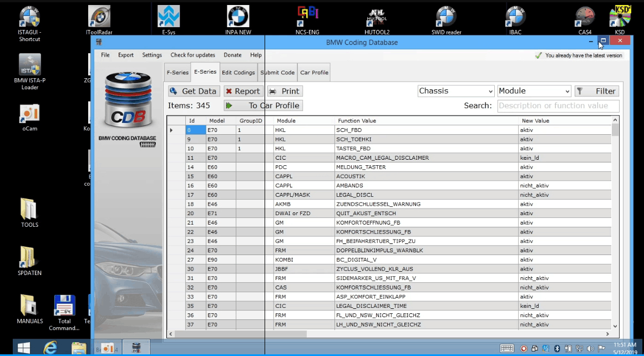Viewport: 644px width, 356px height.
Task: Click the Search input field
Action: [x=557, y=105]
